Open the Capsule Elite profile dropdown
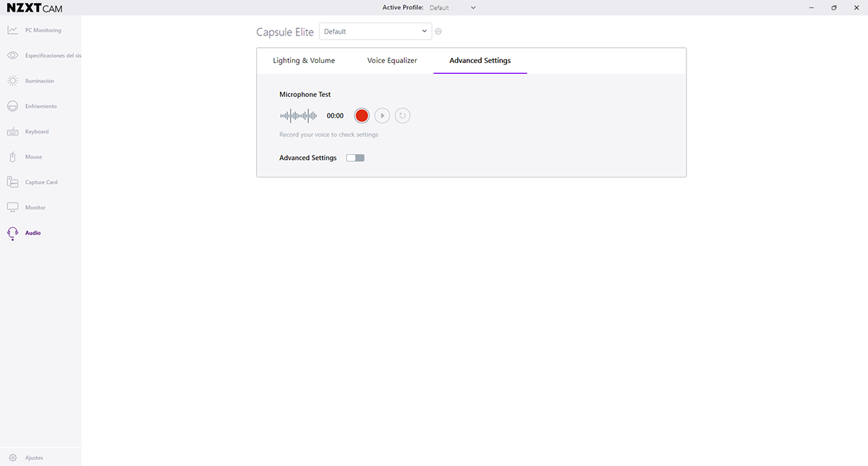This screenshot has height=466, width=868. (375, 31)
